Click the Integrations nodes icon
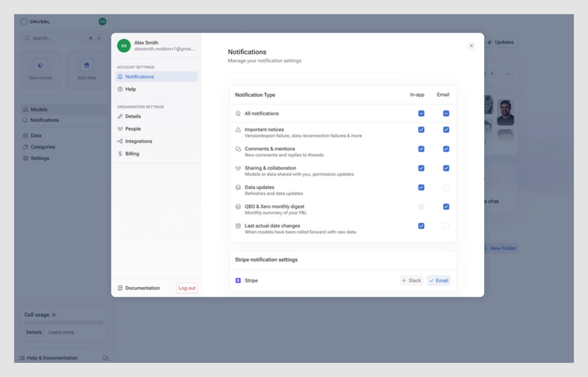588x377 pixels. [120, 141]
